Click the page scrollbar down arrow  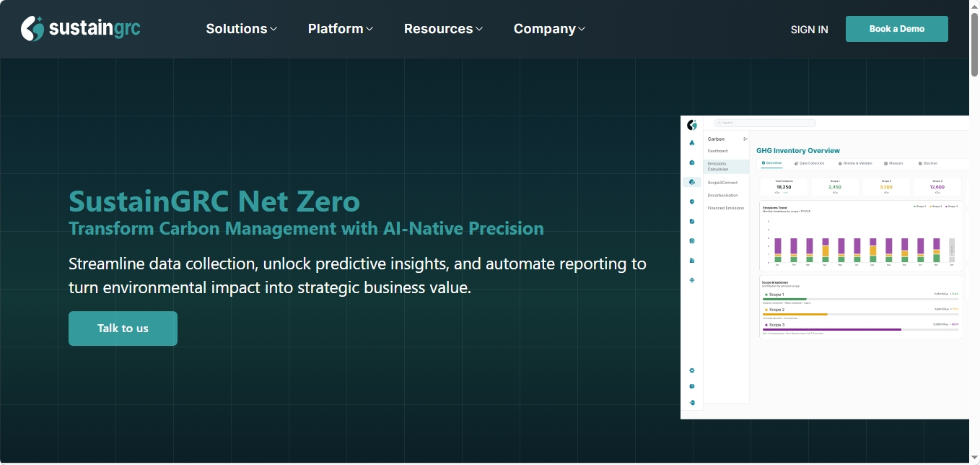(x=974, y=459)
